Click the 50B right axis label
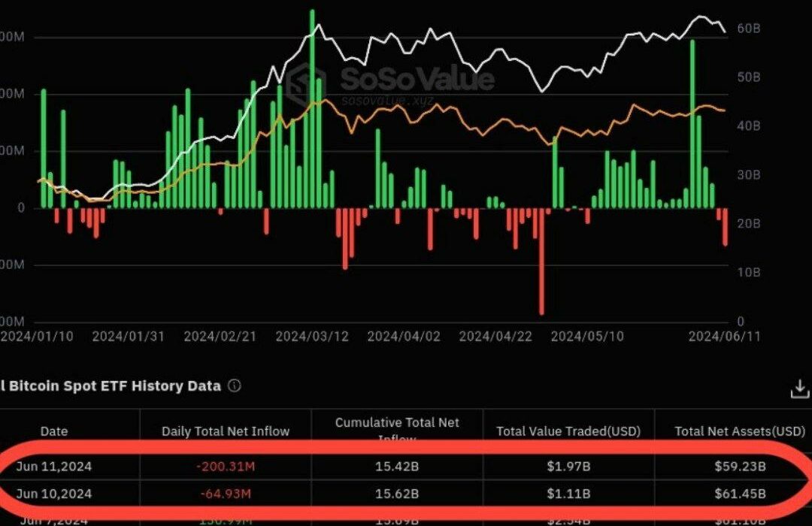 pyautogui.click(x=748, y=77)
